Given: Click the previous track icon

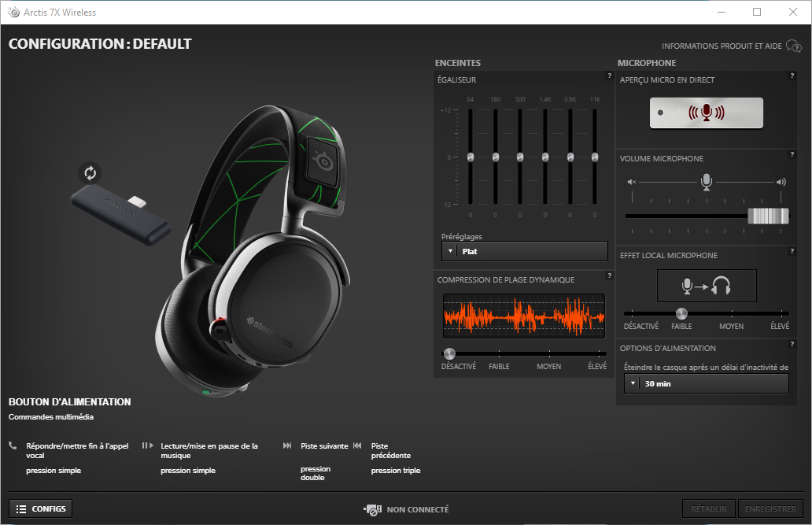Looking at the screenshot, I should tap(357, 446).
